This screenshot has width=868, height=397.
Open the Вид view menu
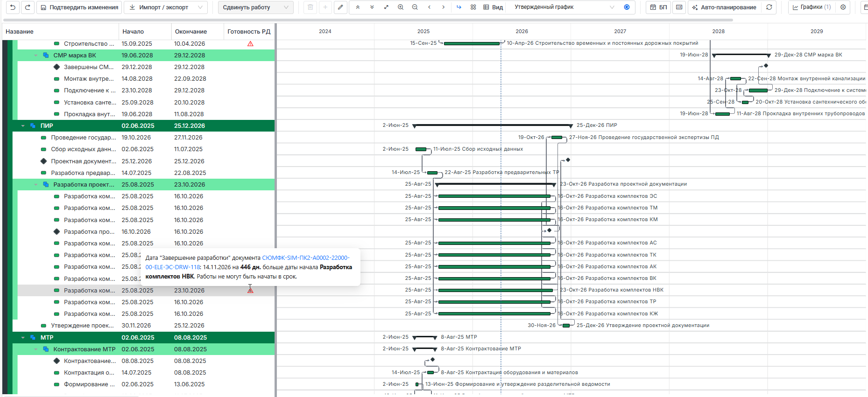click(493, 7)
